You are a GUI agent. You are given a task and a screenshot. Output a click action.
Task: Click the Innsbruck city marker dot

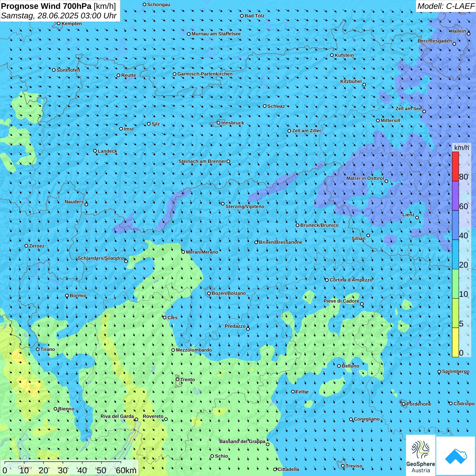(x=219, y=123)
